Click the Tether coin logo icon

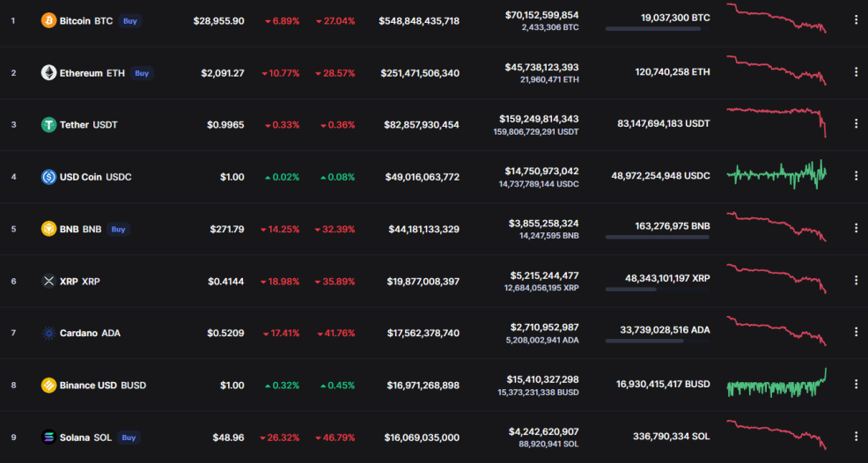coord(48,125)
